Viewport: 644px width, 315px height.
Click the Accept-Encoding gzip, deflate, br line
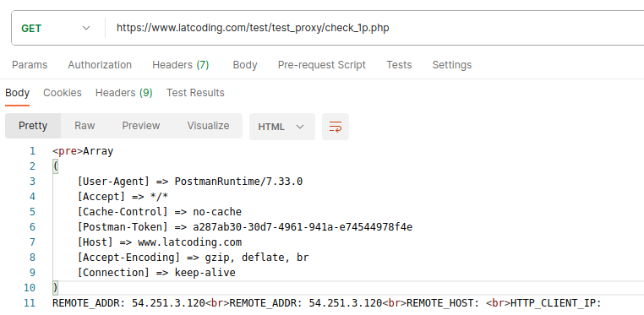tap(193, 258)
